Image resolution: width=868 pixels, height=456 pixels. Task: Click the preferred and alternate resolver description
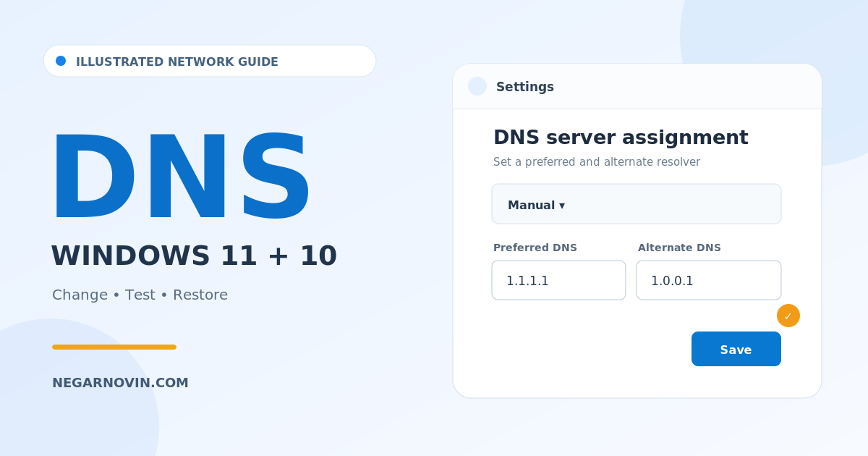click(x=597, y=162)
